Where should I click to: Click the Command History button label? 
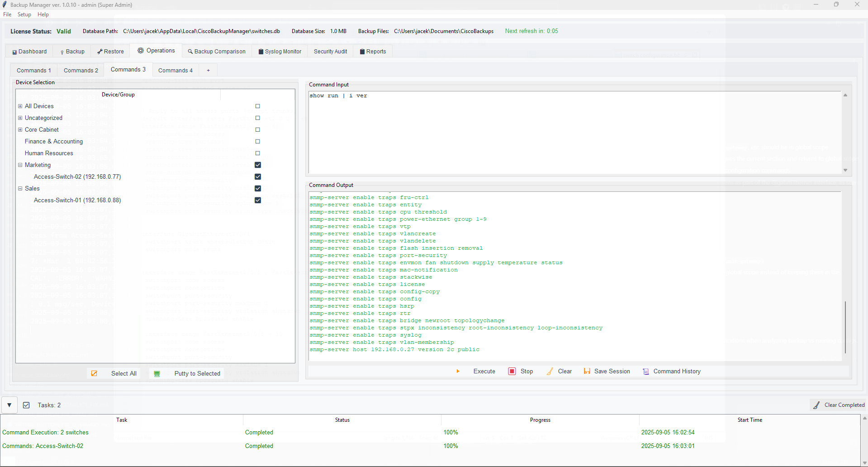[677, 372]
